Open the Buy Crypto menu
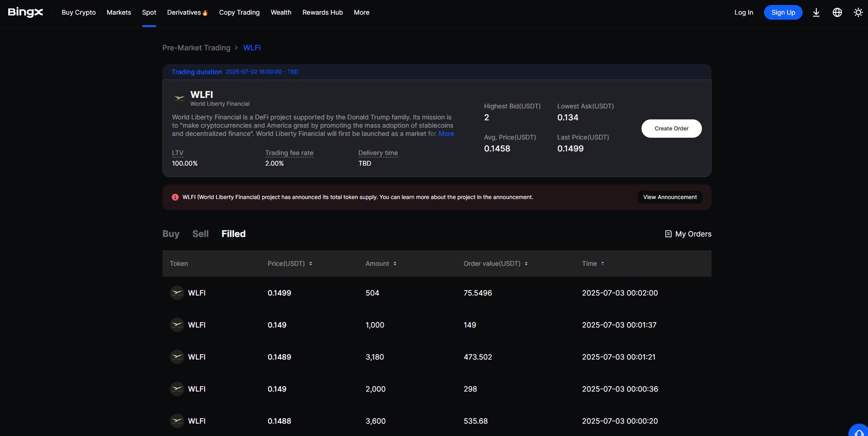 pos(79,12)
